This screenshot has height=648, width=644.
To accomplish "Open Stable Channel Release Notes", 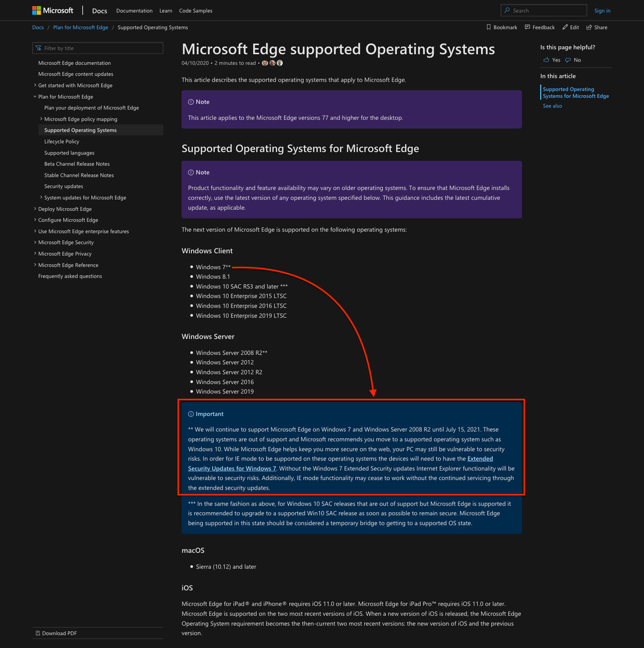I will point(79,175).
